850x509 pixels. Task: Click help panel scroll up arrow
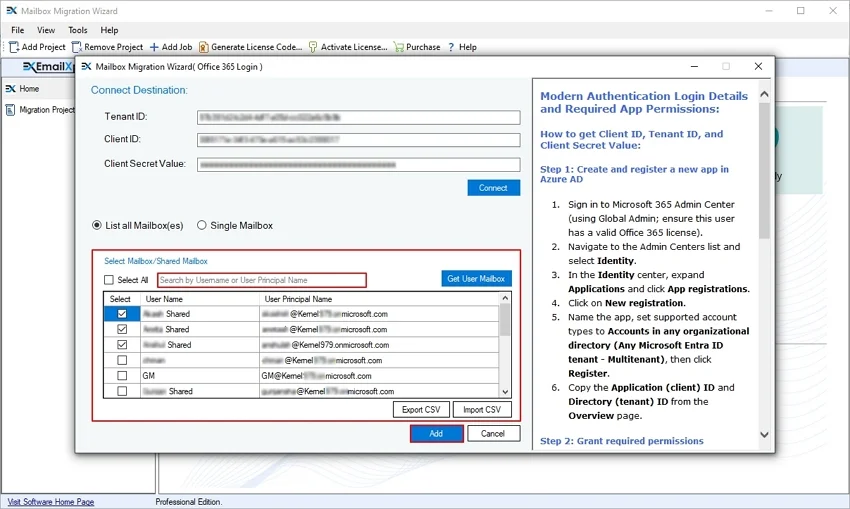coord(764,94)
